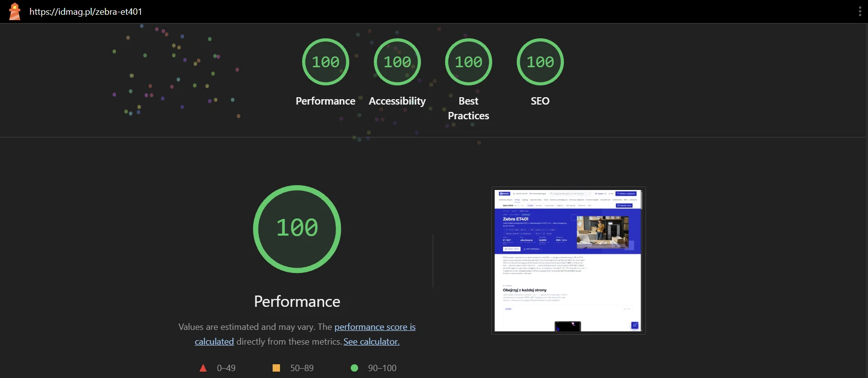Click the 'Values are estimated and may vary' text
The width and height of the screenshot is (868, 378).
tap(246, 327)
